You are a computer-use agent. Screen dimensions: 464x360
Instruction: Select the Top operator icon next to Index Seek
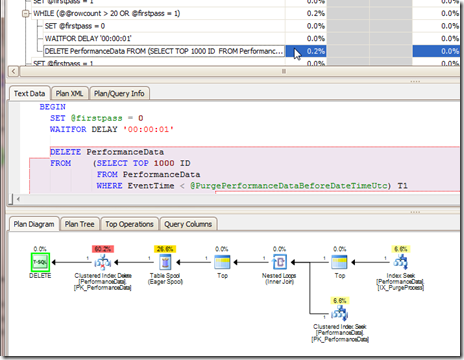coord(340,262)
